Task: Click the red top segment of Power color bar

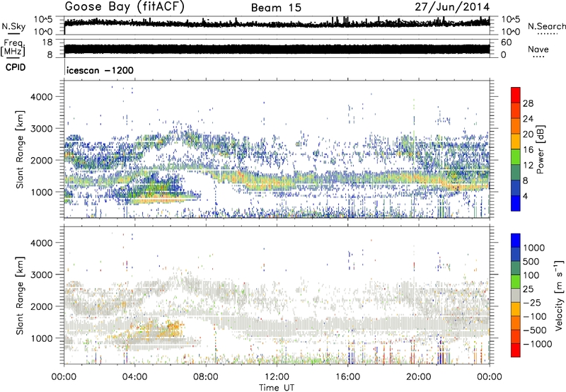Action: (x=516, y=95)
